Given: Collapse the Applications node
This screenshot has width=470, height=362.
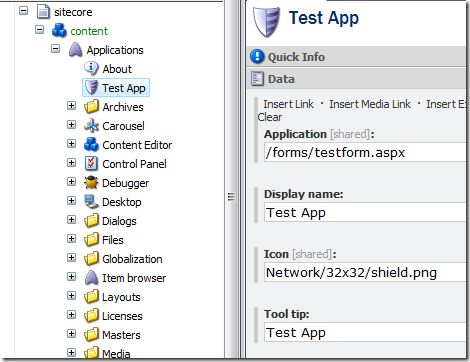Looking at the screenshot, I should click(x=55, y=49).
